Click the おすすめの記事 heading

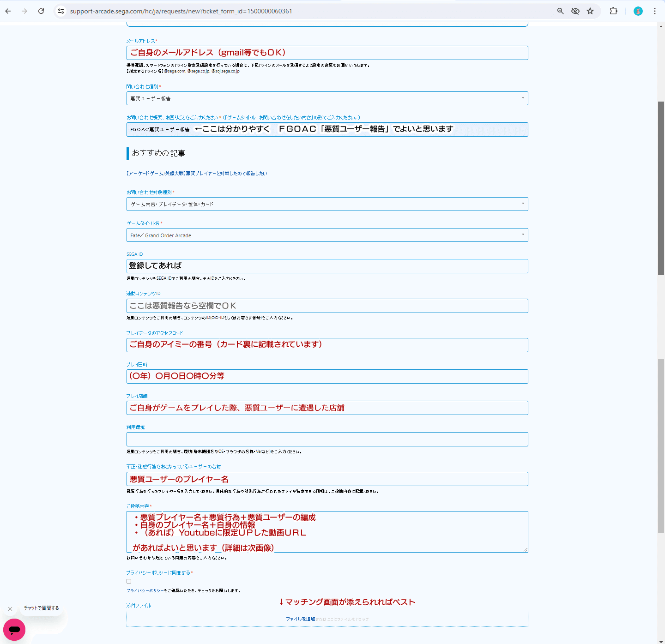tap(158, 153)
